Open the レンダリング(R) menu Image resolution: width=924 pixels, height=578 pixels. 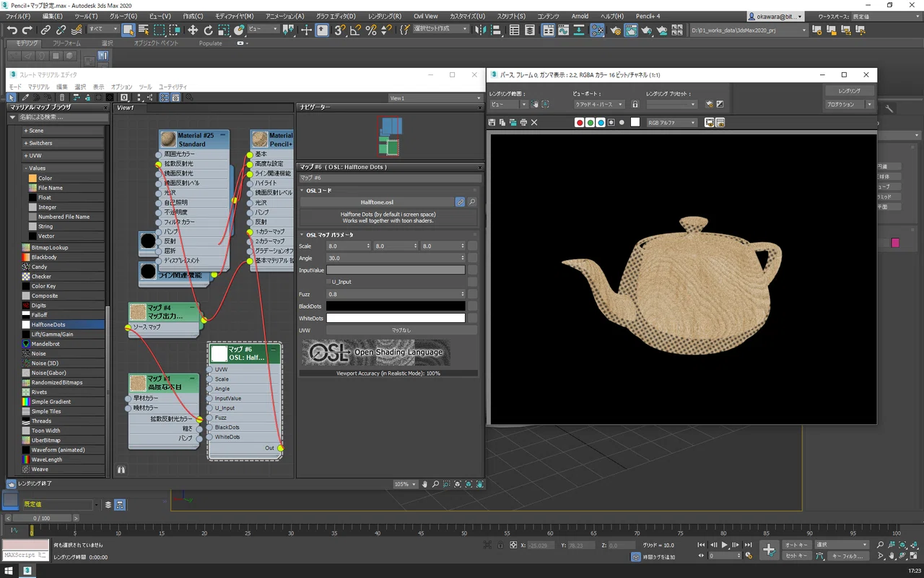coord(385,16)
